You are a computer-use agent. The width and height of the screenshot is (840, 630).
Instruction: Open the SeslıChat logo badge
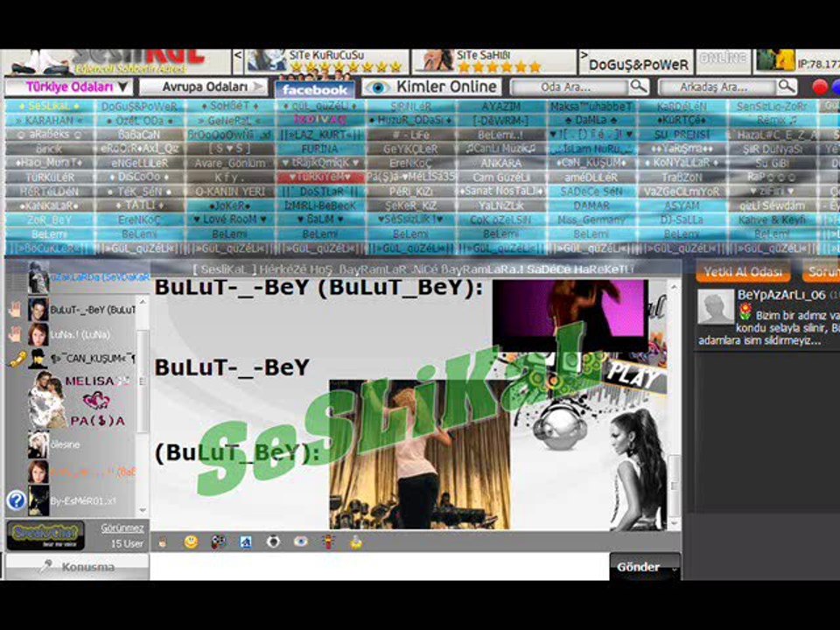tap(45, 535)
